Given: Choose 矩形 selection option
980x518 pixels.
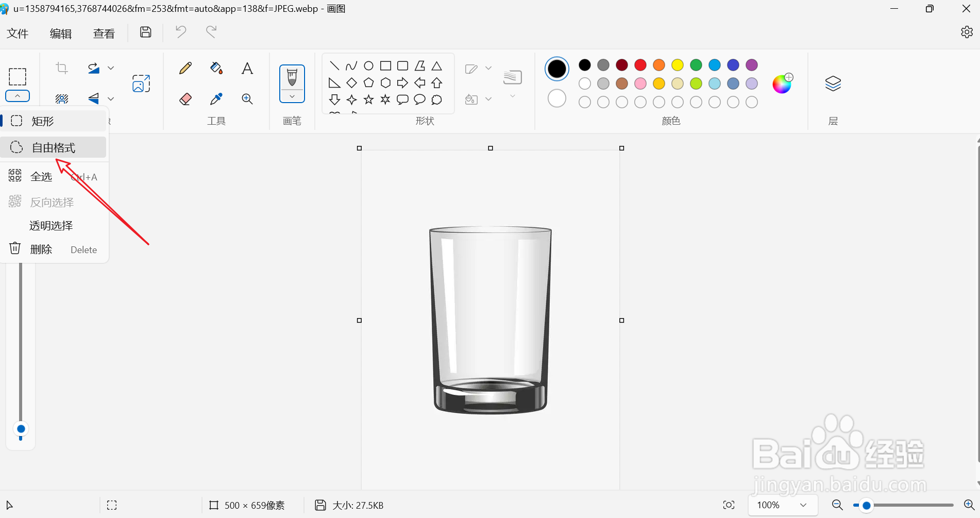Looking at the screenshot, I should [x=54, y=121].
